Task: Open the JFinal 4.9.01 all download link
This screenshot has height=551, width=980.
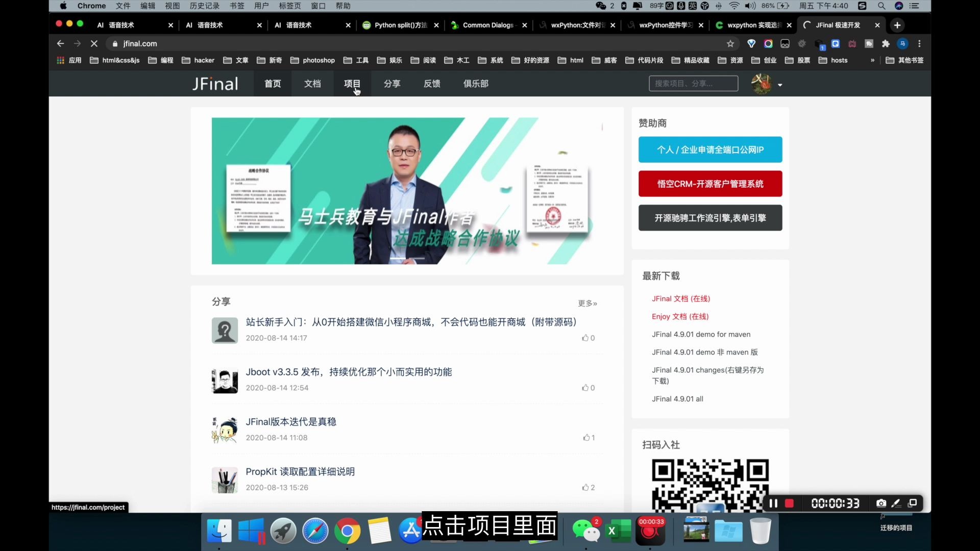Action: [677, 399]
